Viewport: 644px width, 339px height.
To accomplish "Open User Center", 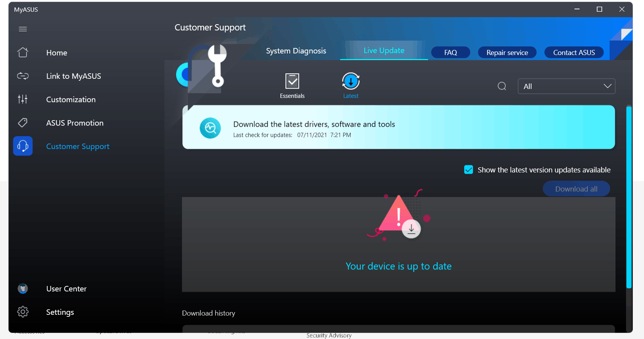I will [66, 289].
